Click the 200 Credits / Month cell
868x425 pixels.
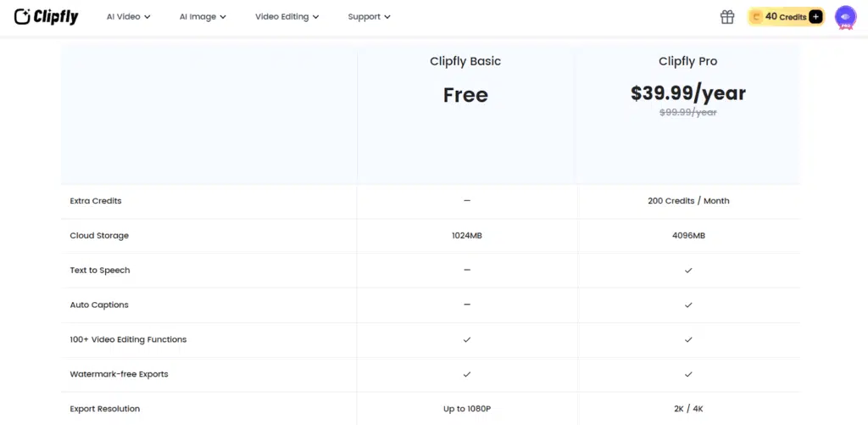[688, 201]
